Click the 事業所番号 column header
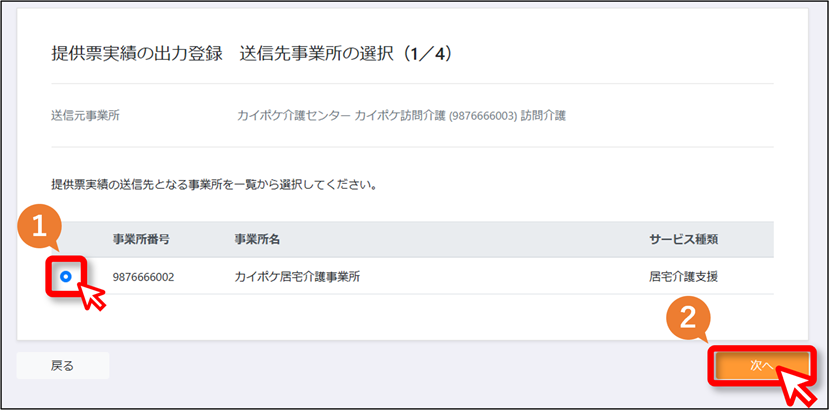Screen dimensions: 830x410 [141, 239]
